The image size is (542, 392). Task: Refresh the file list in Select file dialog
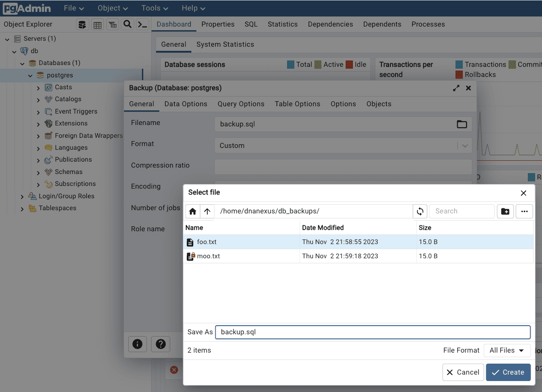pyautogui.click(x=420, y=211)
